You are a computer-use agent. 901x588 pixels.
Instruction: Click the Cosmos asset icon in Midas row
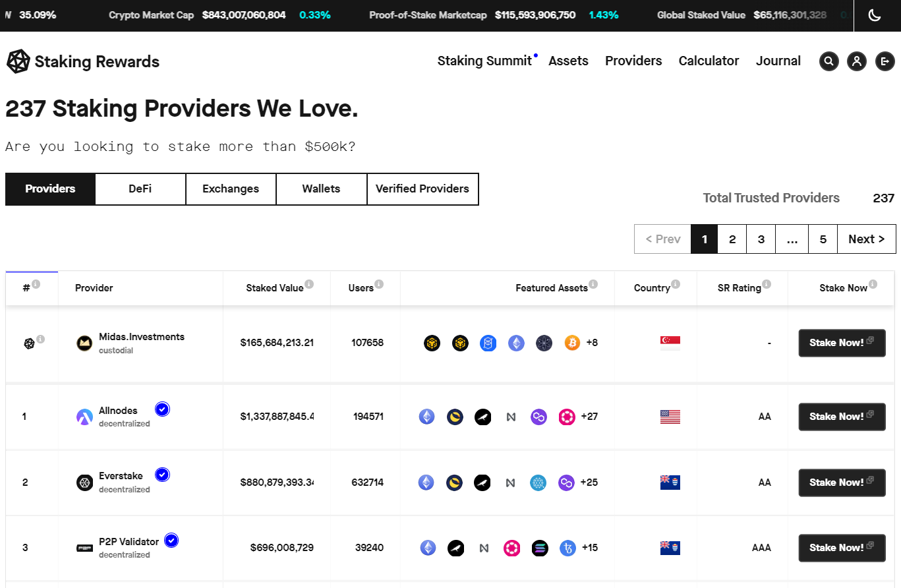[x=544, y=343]
